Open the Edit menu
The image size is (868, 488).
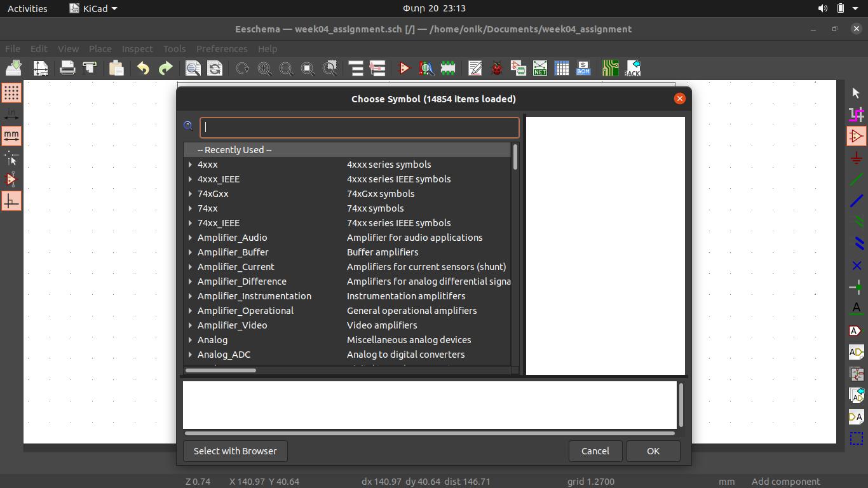(x=39, y=49)
